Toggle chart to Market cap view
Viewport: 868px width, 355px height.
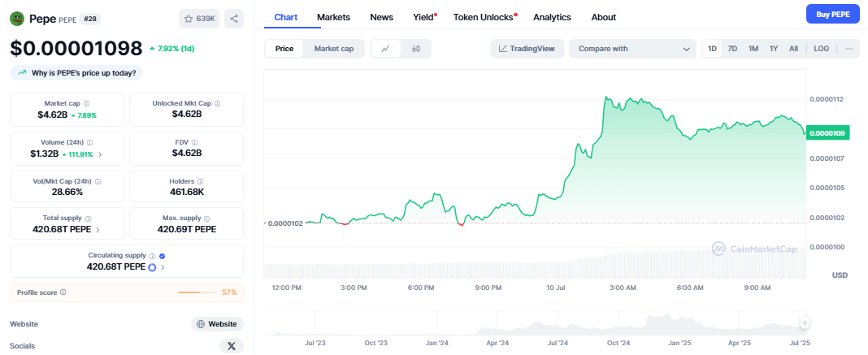(x=334, y=49)
